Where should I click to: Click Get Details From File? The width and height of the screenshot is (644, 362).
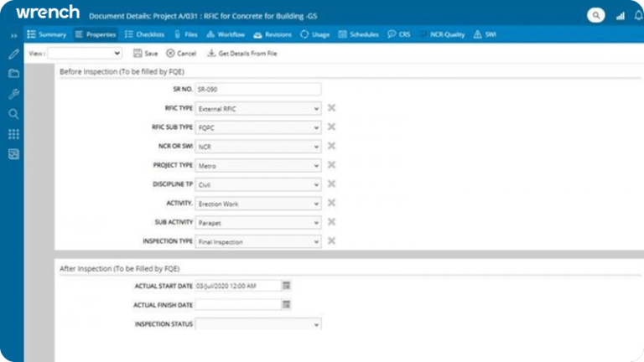tap(242, 54)
